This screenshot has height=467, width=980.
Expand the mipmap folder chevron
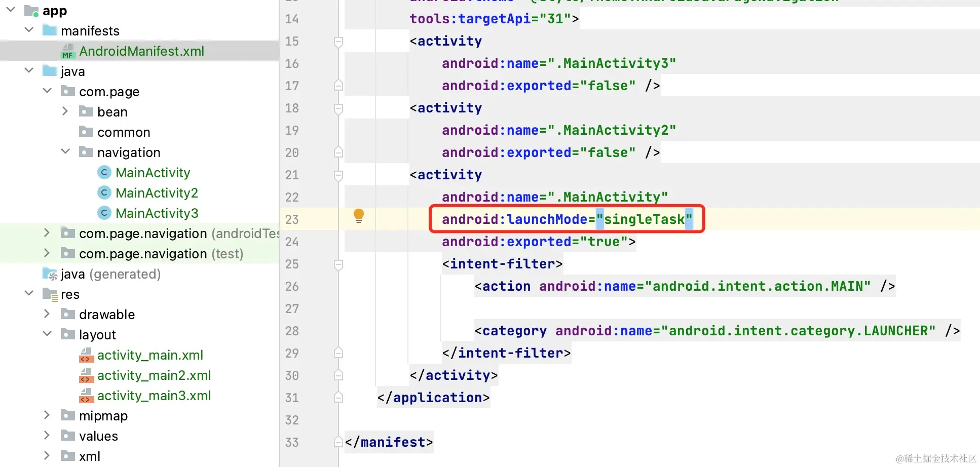(47, 415)
